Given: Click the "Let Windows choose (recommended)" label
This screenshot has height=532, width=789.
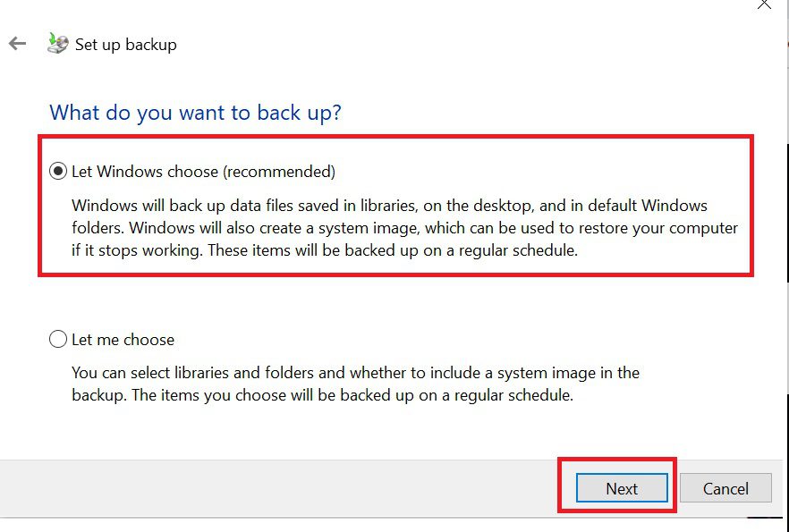Looking at the screenshot, I should click(x=203, y=172).
